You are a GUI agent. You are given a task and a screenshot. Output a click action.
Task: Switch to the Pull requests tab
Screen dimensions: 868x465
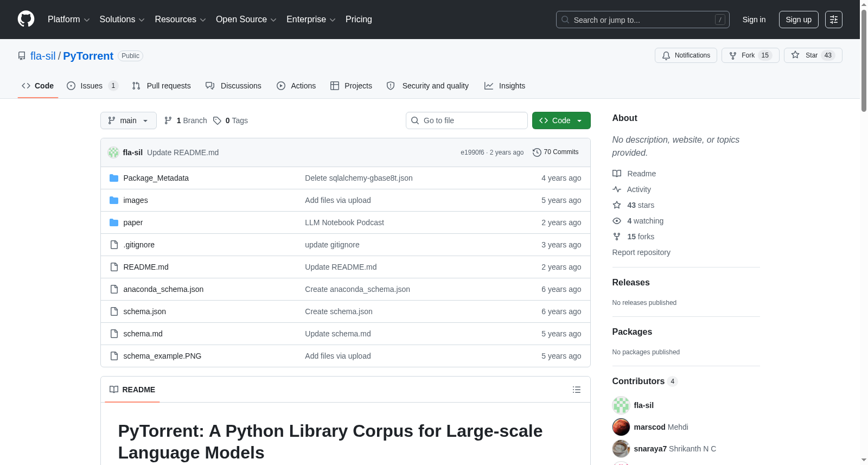162,86
